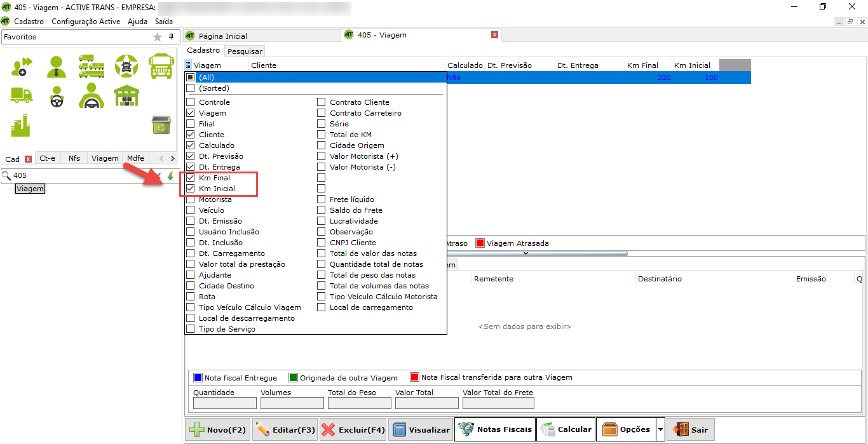Click the star truck badge icon
This screenshot has height=444, width=868.
point(126,65)
